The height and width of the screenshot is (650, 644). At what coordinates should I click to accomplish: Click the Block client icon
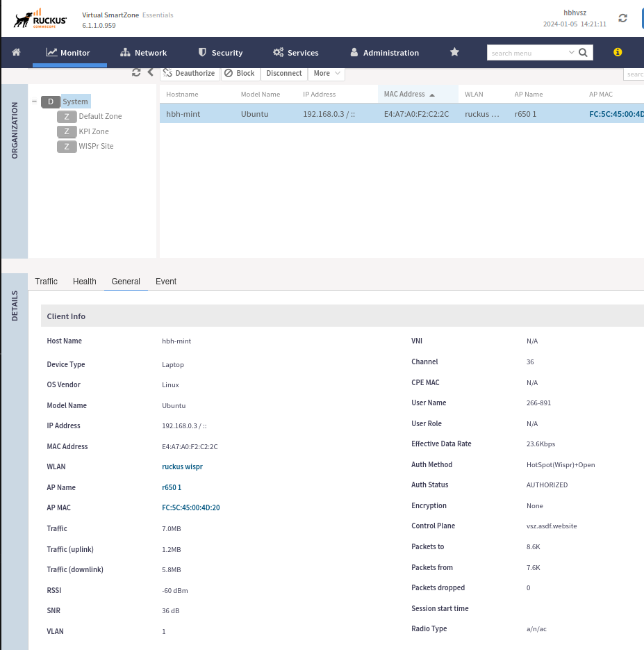[240, 73]
